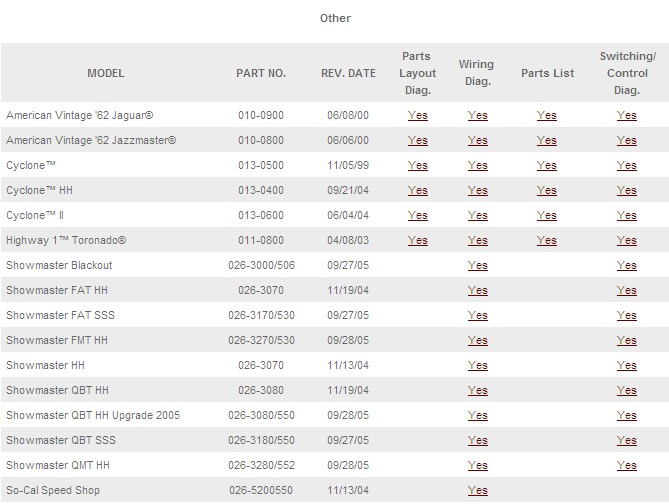Screen dimensions: 669x504
Task: Open Wiring Diag. for Cyclone II
Action: (477, 215)
